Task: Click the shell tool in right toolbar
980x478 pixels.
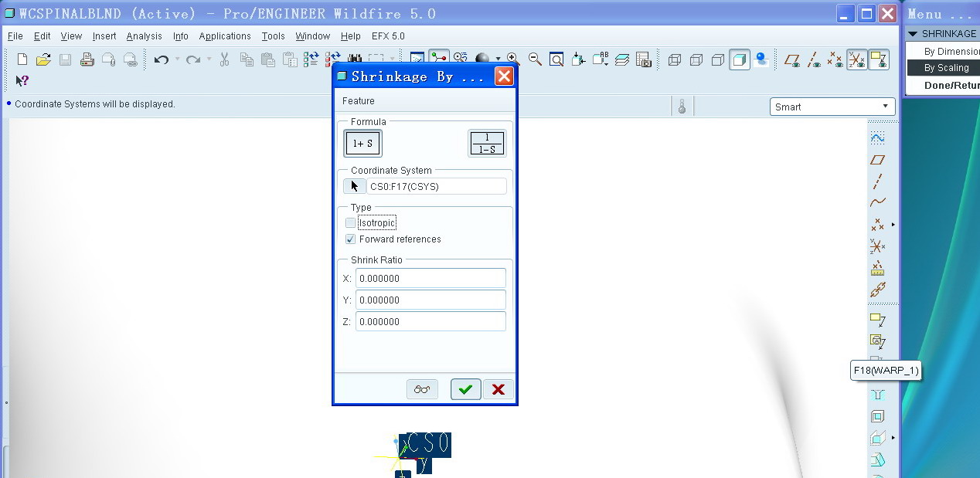Action: tap(877, 416)
